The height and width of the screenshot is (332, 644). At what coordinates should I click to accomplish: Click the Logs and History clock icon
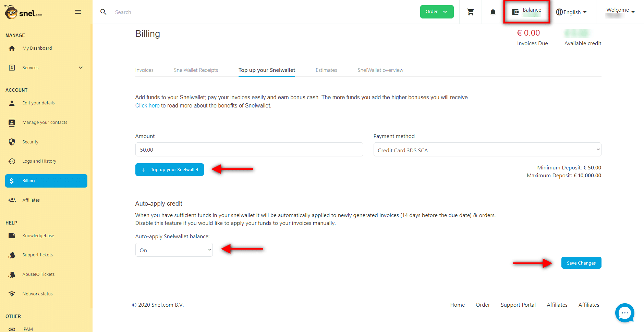click(12, 161)
